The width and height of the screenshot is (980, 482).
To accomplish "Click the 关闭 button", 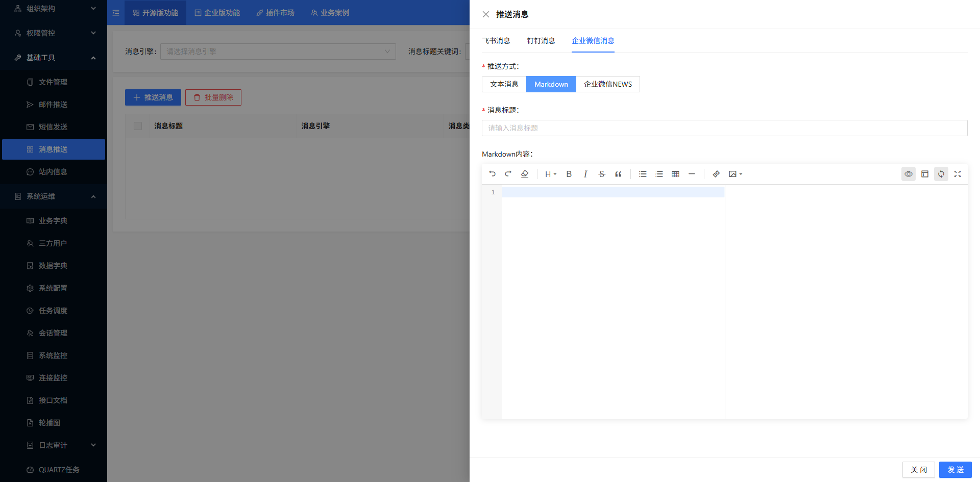I will pos(919,470).
